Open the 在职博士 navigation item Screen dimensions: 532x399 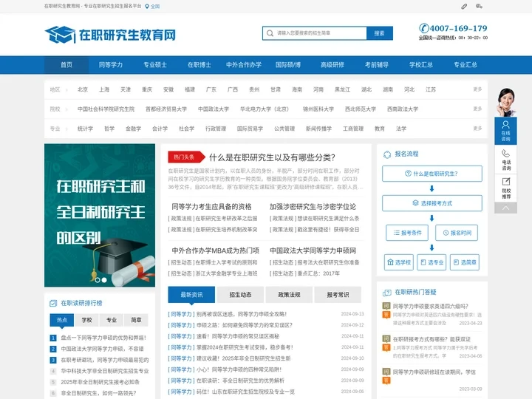pyautogui.click(x=199, y=65)
